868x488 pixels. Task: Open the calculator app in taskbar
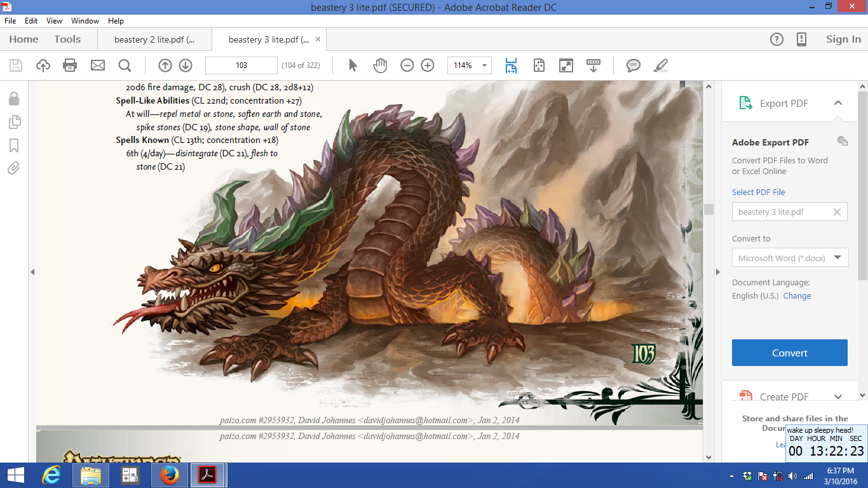pyautogui.click(x=130, y=475)
